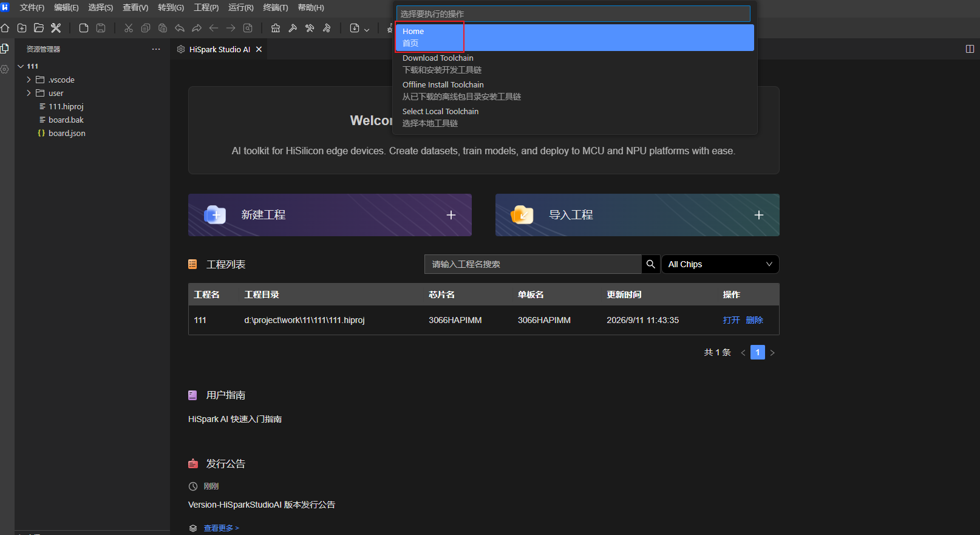The height and width of the screenshot is (535, 980).
Task: Select the Home 首页 command palette entry
Action: tap(575, 38)
